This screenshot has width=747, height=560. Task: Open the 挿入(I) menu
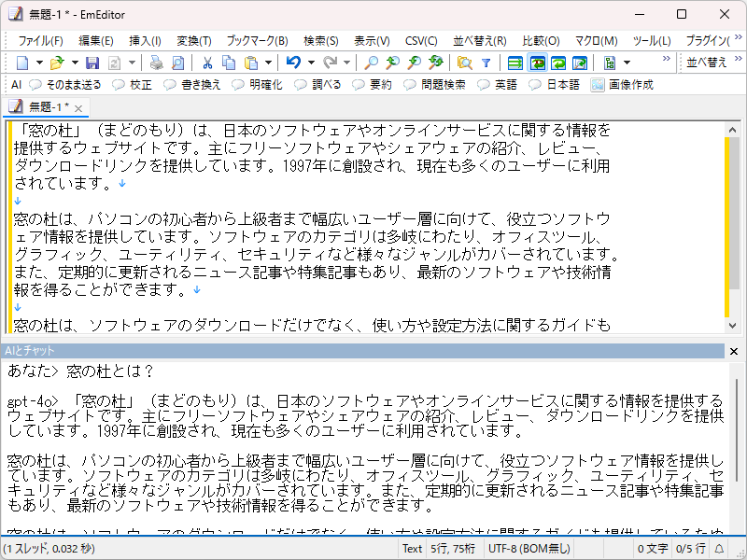145,41
